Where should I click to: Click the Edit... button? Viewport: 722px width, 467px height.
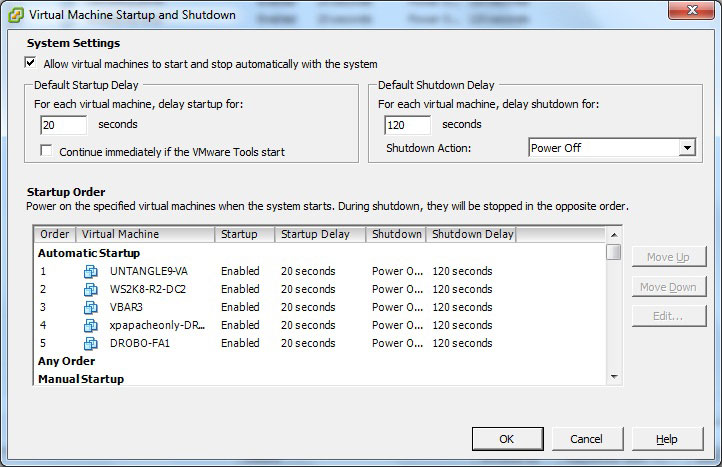tap(669, 316)
